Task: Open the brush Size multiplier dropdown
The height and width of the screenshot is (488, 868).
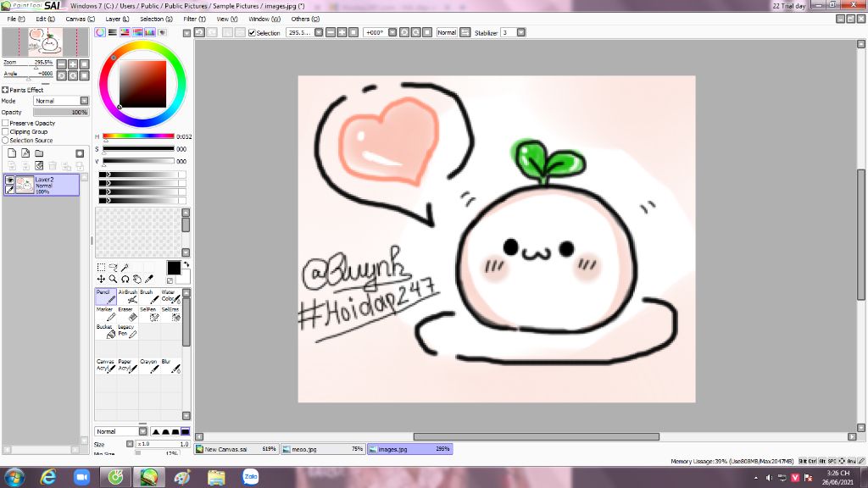Action: pos(130,444)
